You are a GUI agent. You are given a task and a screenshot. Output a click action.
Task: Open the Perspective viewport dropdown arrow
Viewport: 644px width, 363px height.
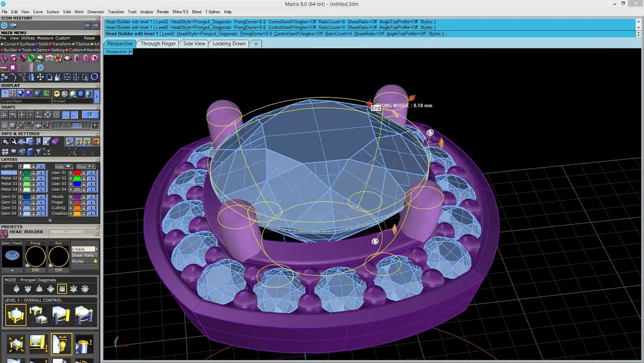click(130, 52)
